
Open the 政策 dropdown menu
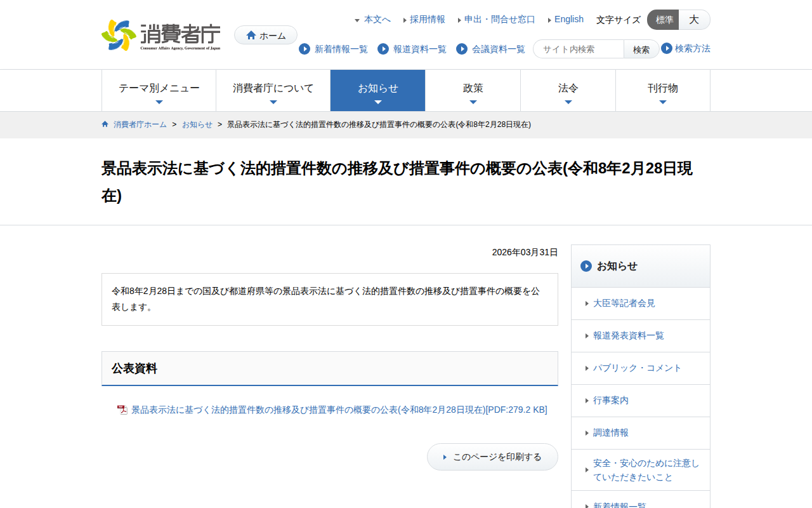[473, 91]
